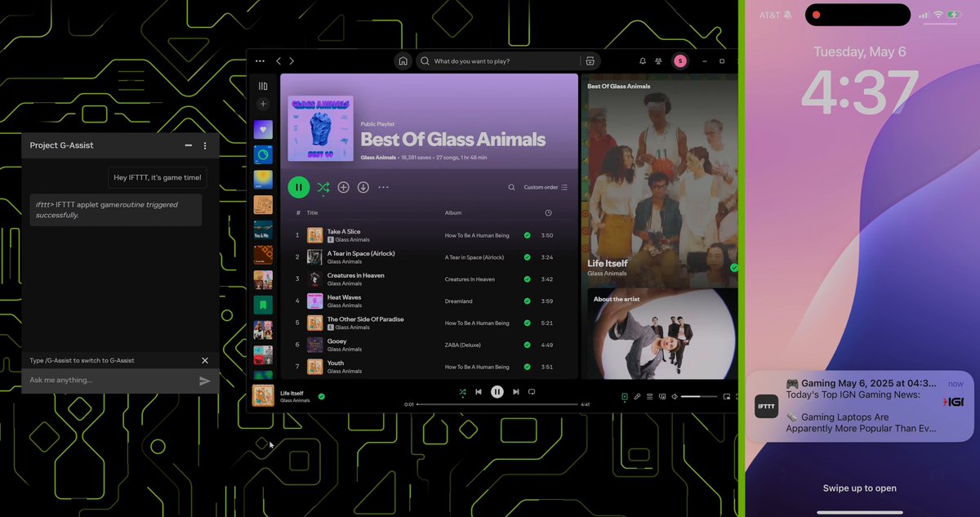The image size is (980, 517).
Task: Open the miniplayer icon
Action: pos(726,397)
